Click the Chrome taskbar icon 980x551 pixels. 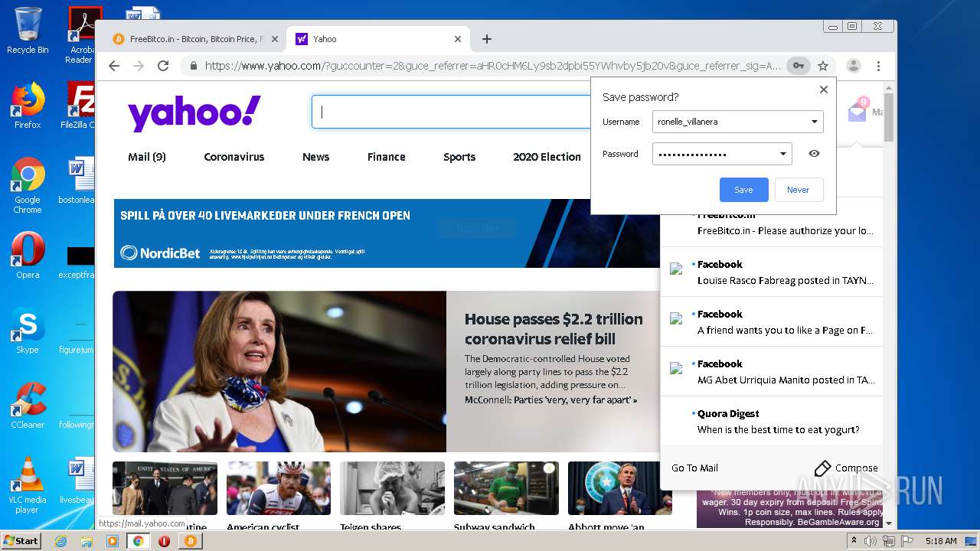tap(138, 541)
